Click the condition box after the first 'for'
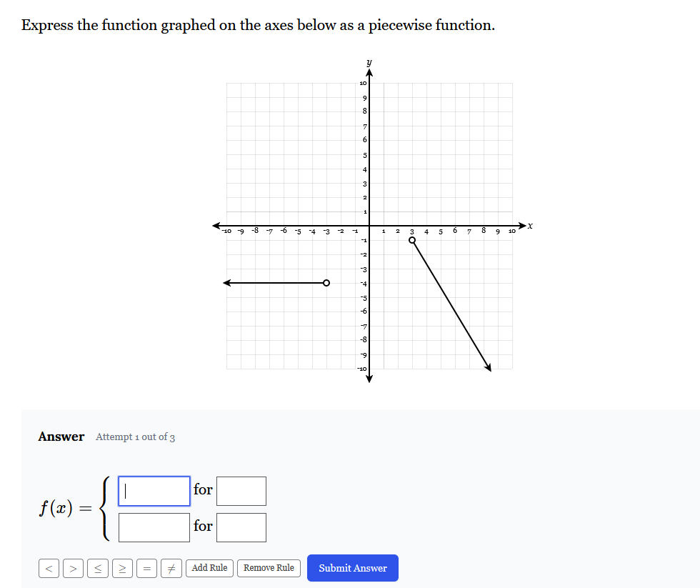 click(241, 490)
